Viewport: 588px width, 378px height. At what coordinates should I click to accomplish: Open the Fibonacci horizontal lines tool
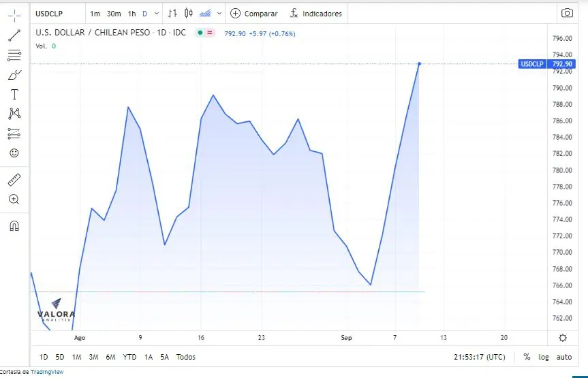point(14,55)
